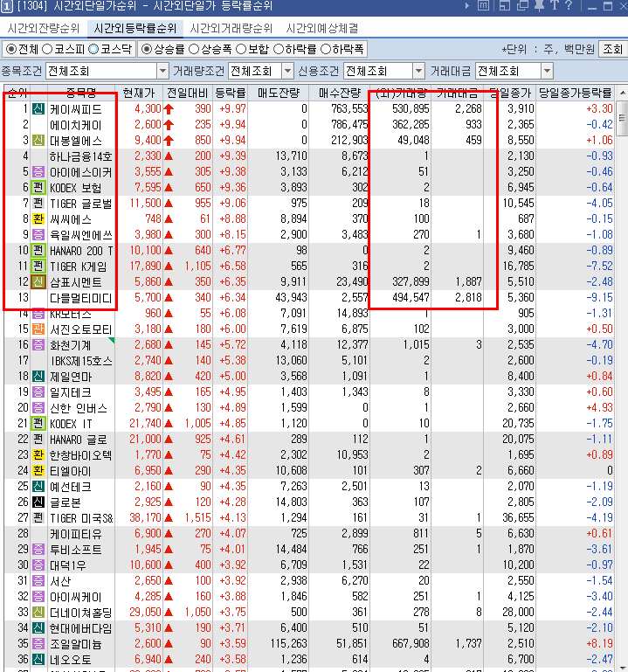628x672 pixels.
Task: Click the duplicate window icon in title bar
Action: point(522,5)
